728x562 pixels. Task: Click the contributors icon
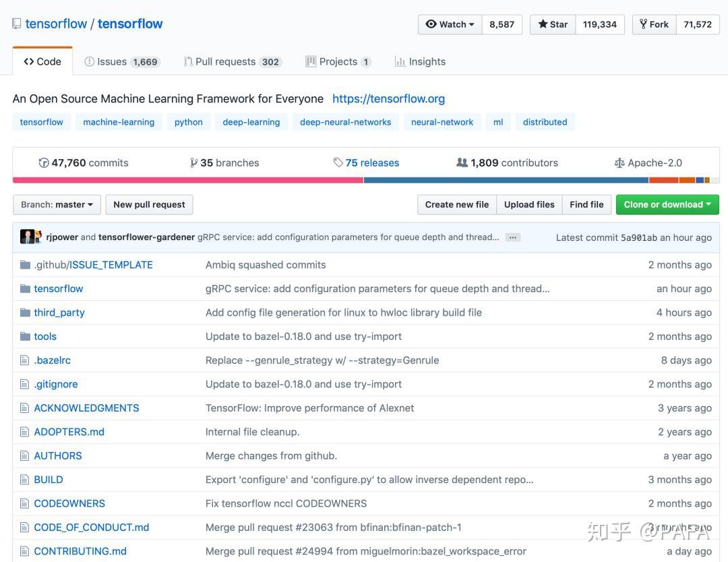pyautogui.click(x=461, y=162)
